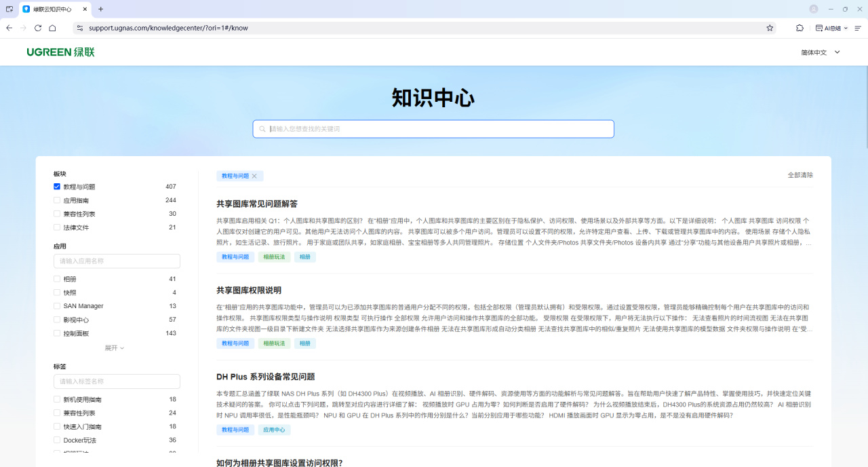Check the 影视中心 checkbox

(x=57, y=320)
